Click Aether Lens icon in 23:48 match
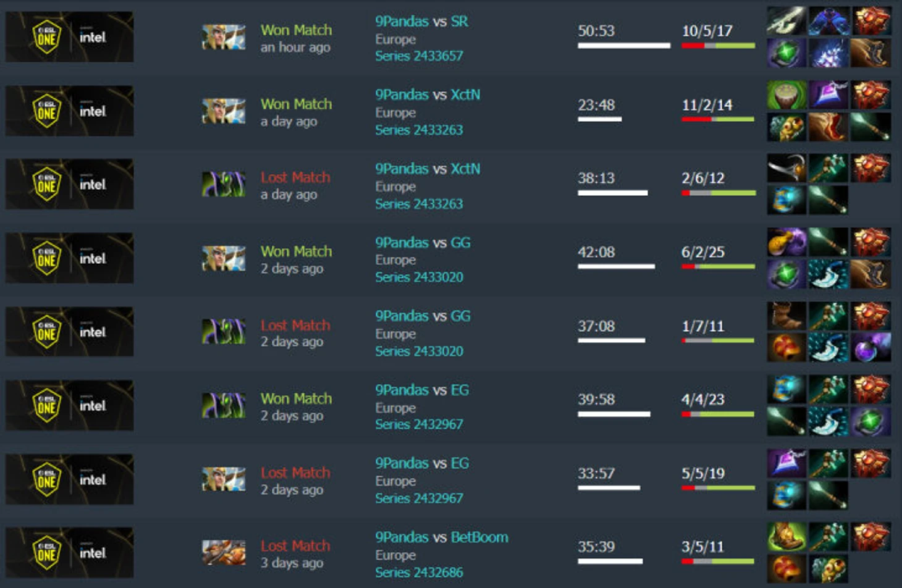 pos(828,95)
